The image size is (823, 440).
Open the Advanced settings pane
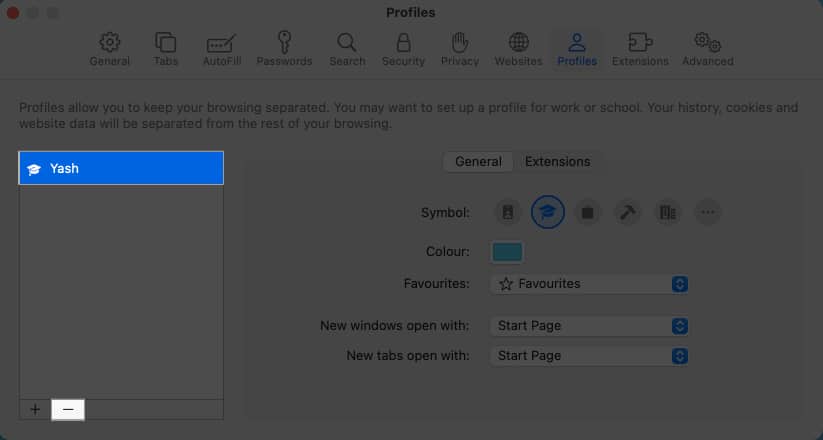pos(708,50)
